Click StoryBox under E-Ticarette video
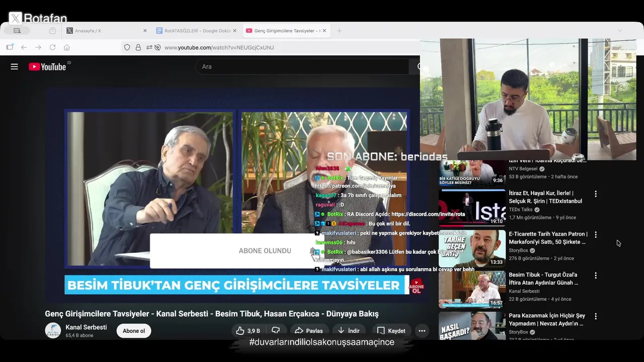 coord(518,250)
